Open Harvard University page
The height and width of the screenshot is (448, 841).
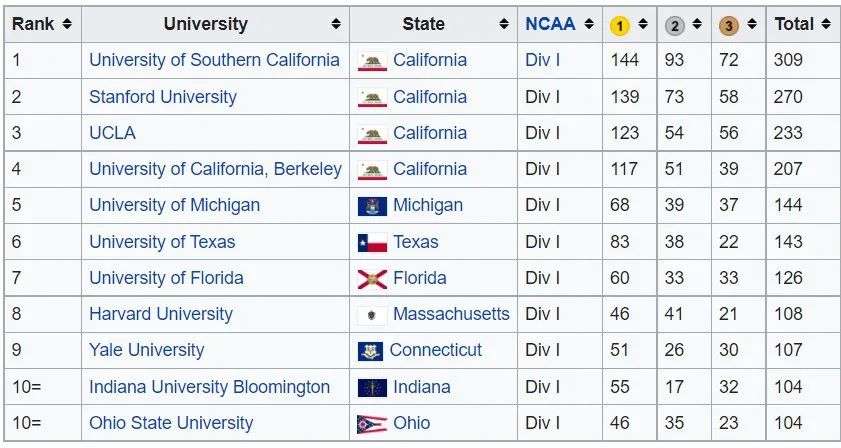161,314
